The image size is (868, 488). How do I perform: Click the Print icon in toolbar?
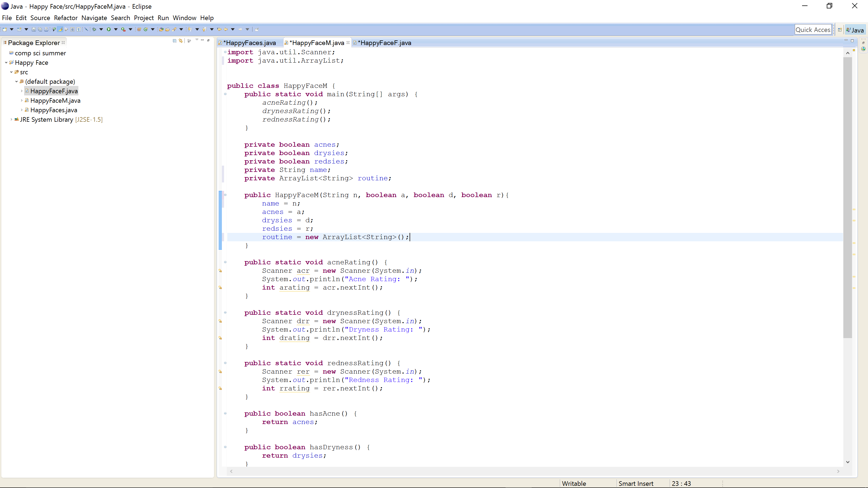(46, 30)
